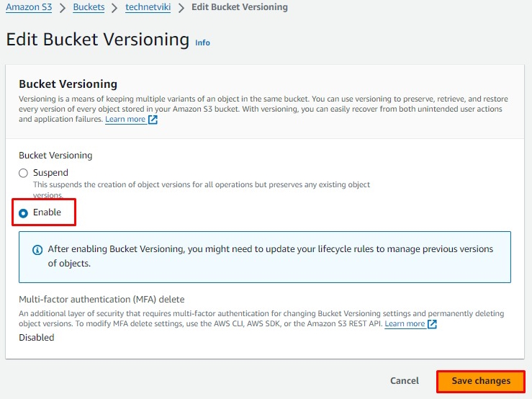532x399 pixels.
Task: Open Learn more link about versioning
Action: coord(125,120)
